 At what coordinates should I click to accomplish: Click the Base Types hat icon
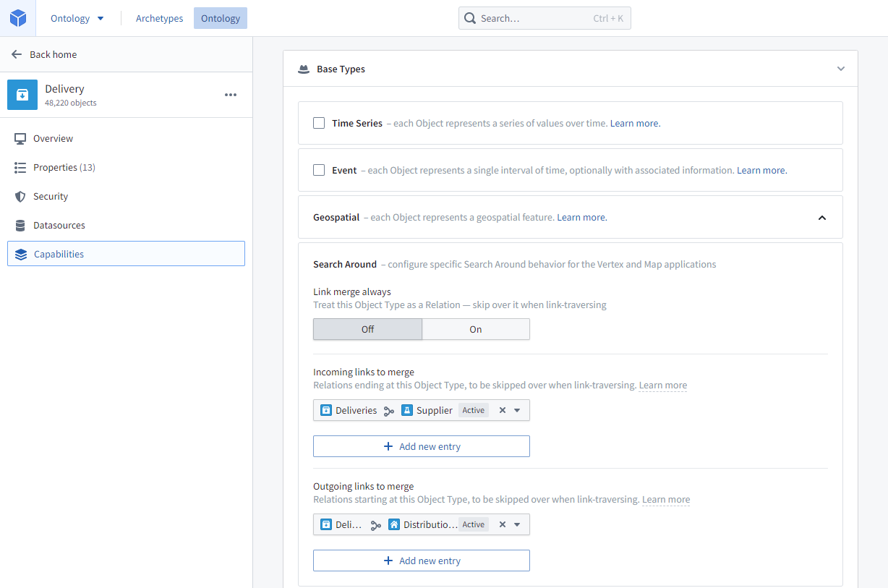(304, 69)
